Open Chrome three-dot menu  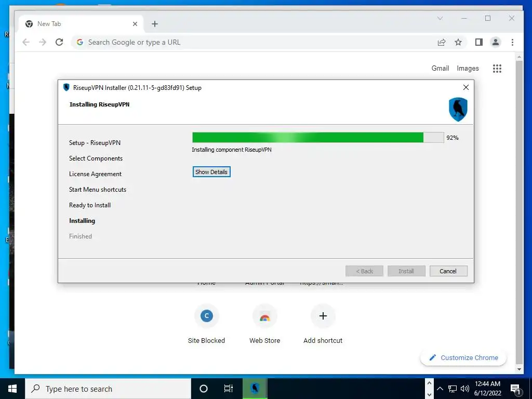(512, 42)
